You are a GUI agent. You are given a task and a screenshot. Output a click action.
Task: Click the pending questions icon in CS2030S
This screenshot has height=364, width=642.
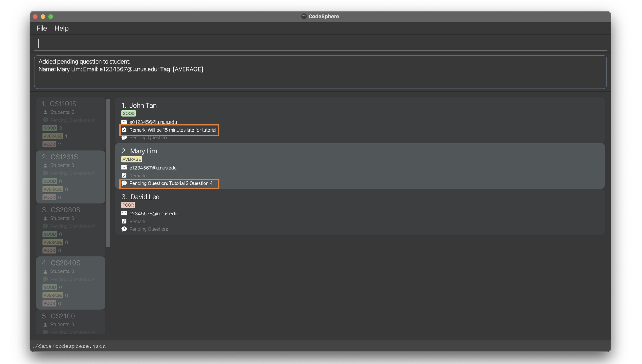point(45,226)
